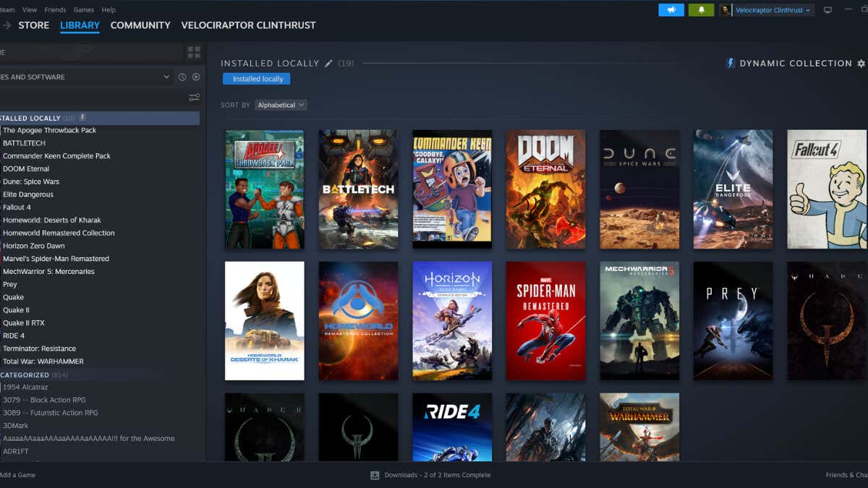
Task: Select Horizon Zero Dawn in the sidebar list
Action: tap(33, 246)
